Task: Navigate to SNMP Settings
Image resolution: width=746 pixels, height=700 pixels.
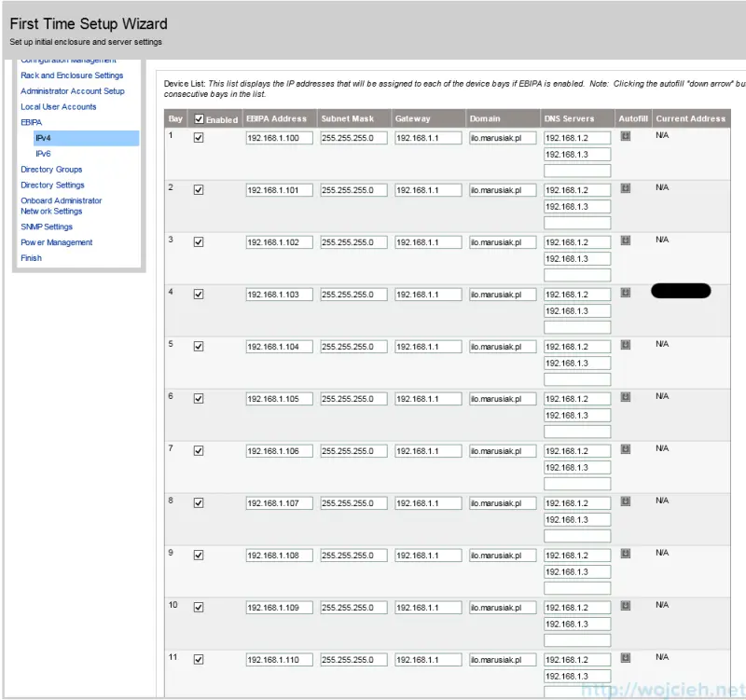Action: coord(47,226)
